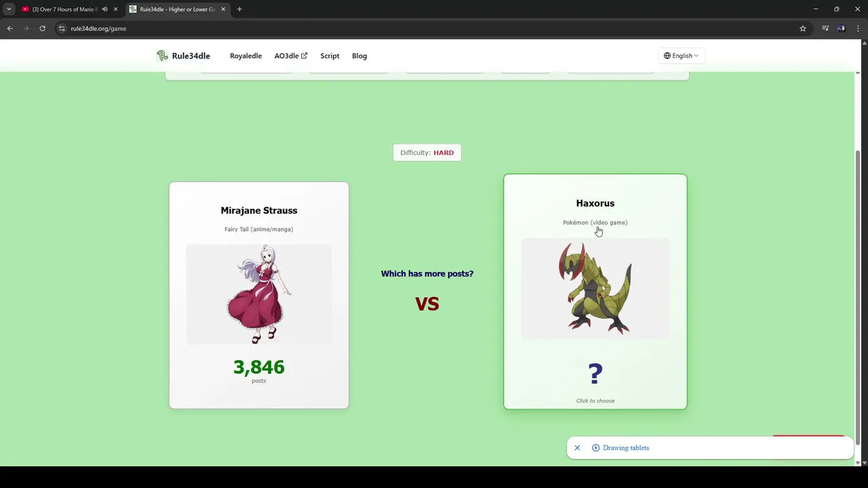Open the Royaledle page
Viewport: 868px width, 488px height.
245,56
